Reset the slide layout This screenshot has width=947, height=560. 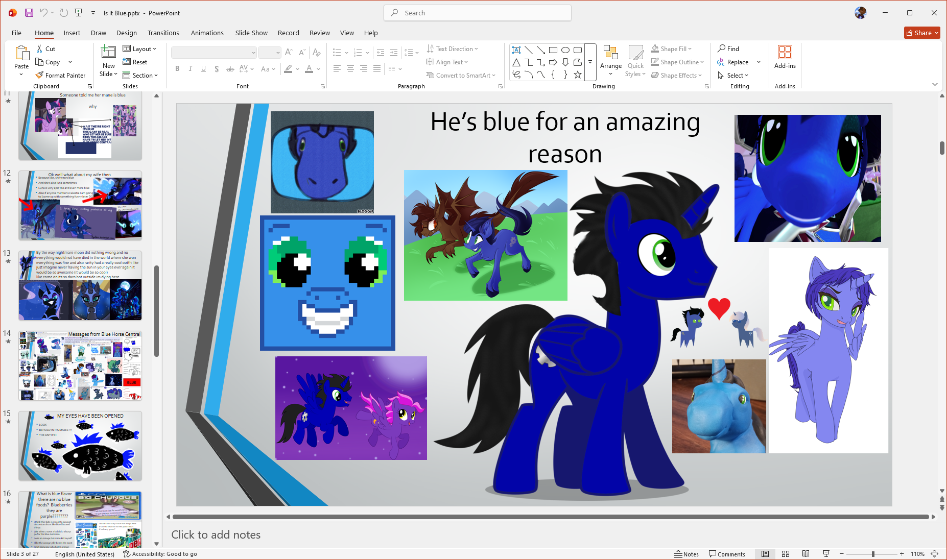(x=135, y=62)
